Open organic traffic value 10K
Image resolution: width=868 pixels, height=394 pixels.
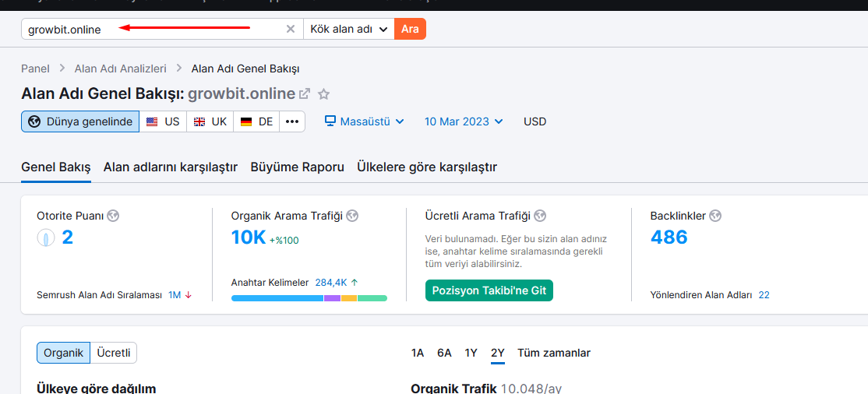tap(249, 237)
